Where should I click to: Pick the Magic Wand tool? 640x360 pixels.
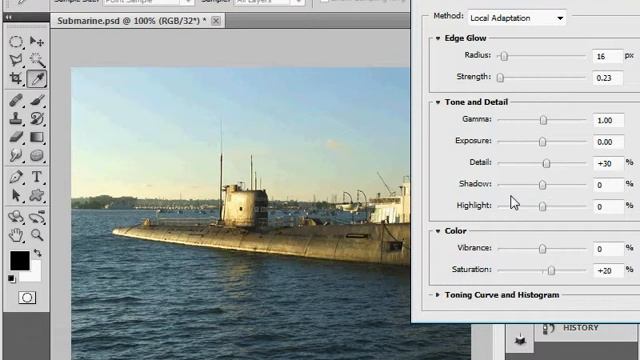pos(37,60)
